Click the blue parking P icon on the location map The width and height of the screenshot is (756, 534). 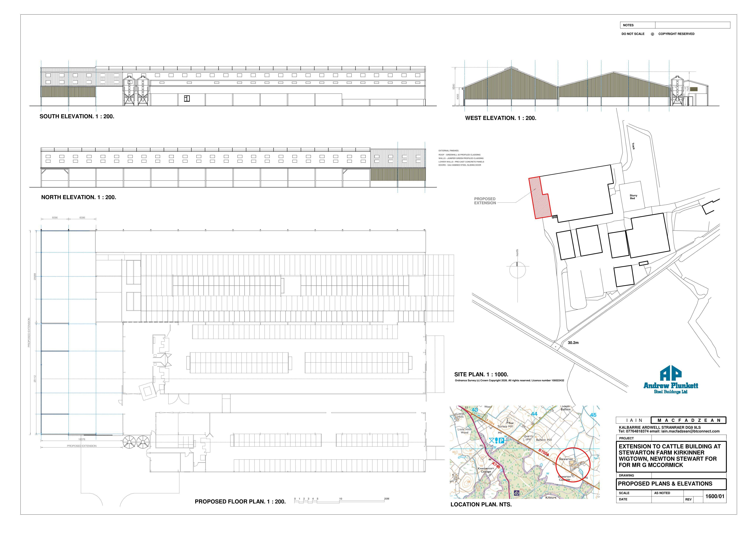tap(501, 440)
